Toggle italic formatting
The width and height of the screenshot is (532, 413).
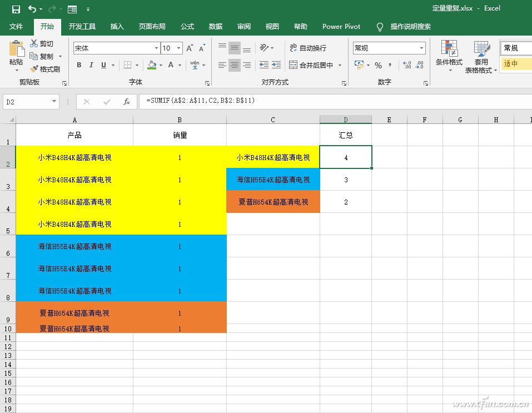coord(91,65)
